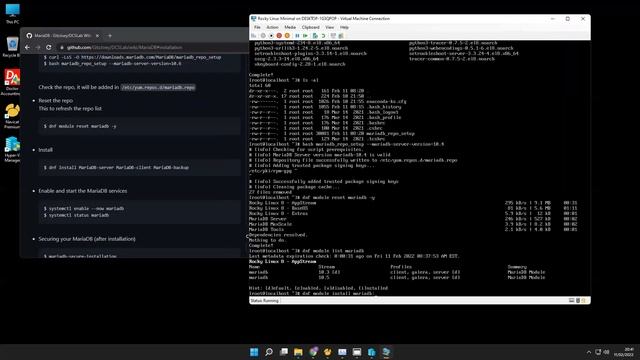Click the last toolbar icon in VM Connection
This screenshot has height=360, width=640.
coord(341,36)
